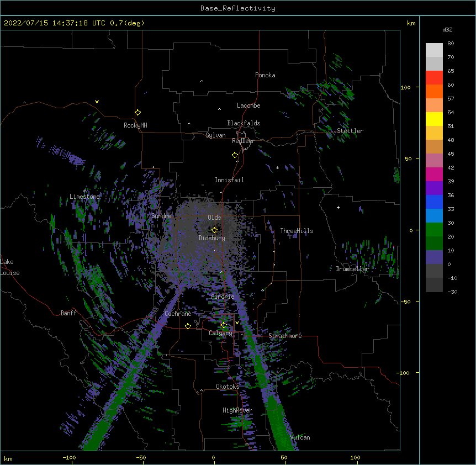476x465 pixels.
Task: Click the yellow V marker northeast of Calgary
Action: 237,323
